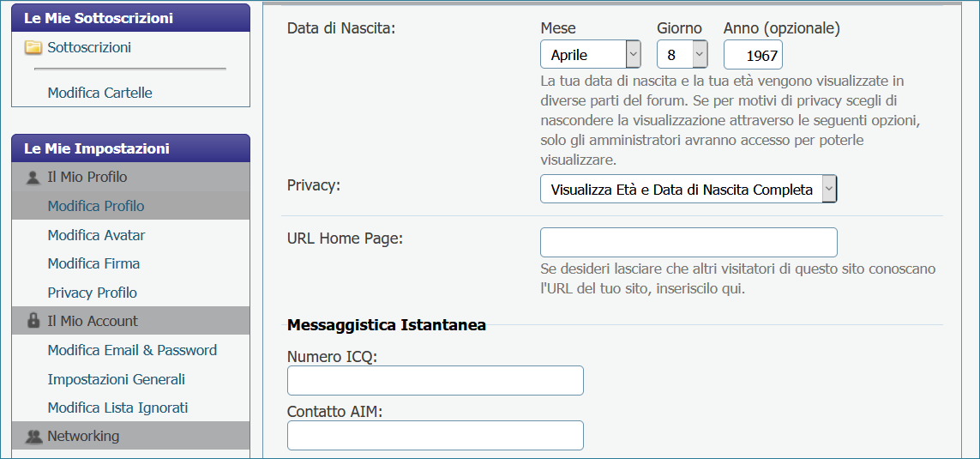This screenshot has width=980, height=459.
Task: Open the Sottoscrizioni link
Action: 89,47
